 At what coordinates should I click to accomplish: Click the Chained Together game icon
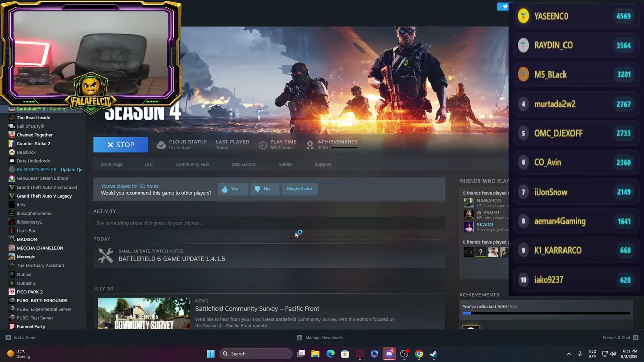12,135
